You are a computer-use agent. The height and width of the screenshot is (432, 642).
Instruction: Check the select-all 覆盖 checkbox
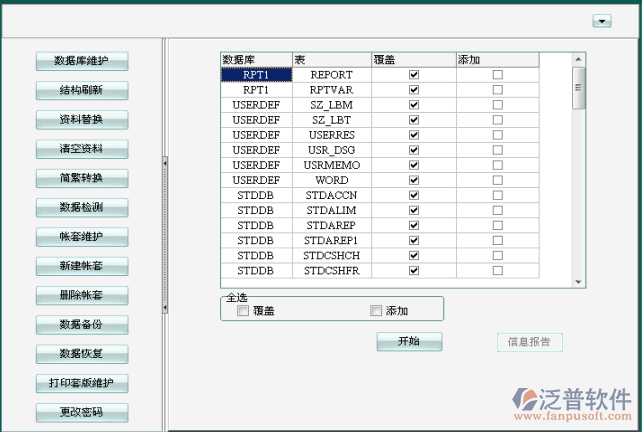243,311
